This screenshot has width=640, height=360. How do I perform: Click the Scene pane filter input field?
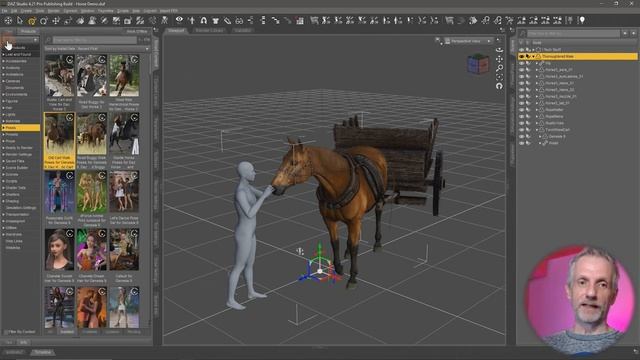573,33
